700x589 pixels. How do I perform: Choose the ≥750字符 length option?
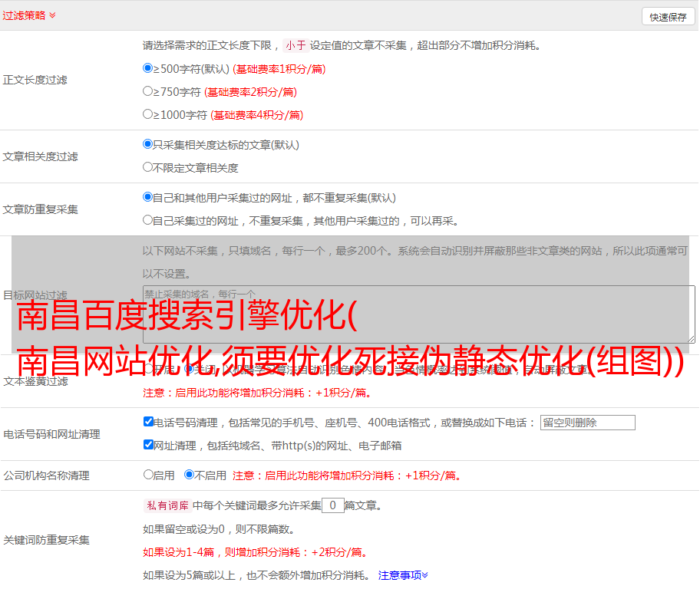pyautogui.click(x=148, y=91)
